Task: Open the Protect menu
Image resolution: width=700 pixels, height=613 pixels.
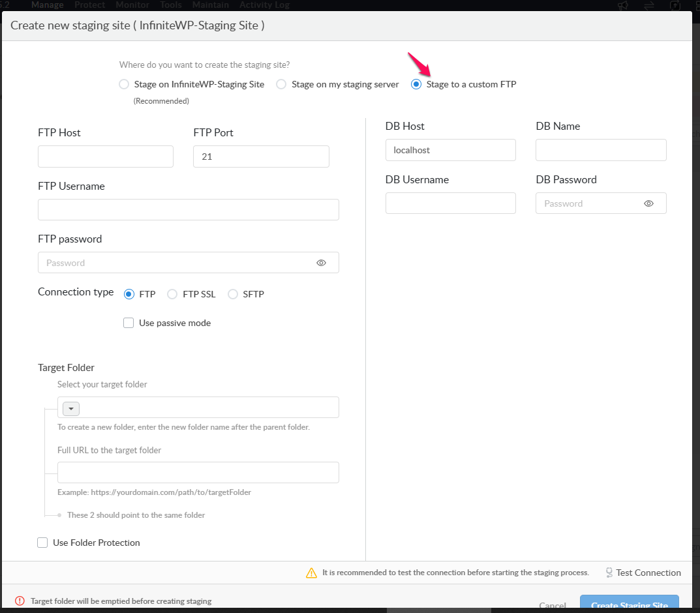Action: click(x=90, y=5)
